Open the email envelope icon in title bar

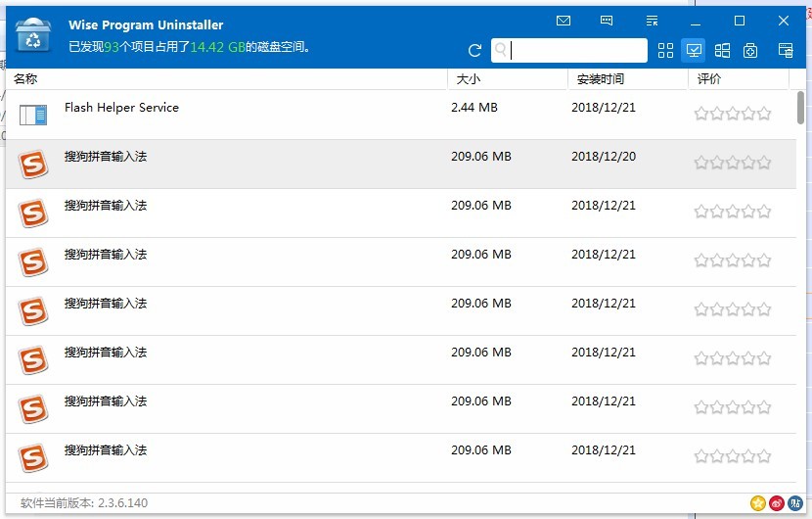coord(564,21)
